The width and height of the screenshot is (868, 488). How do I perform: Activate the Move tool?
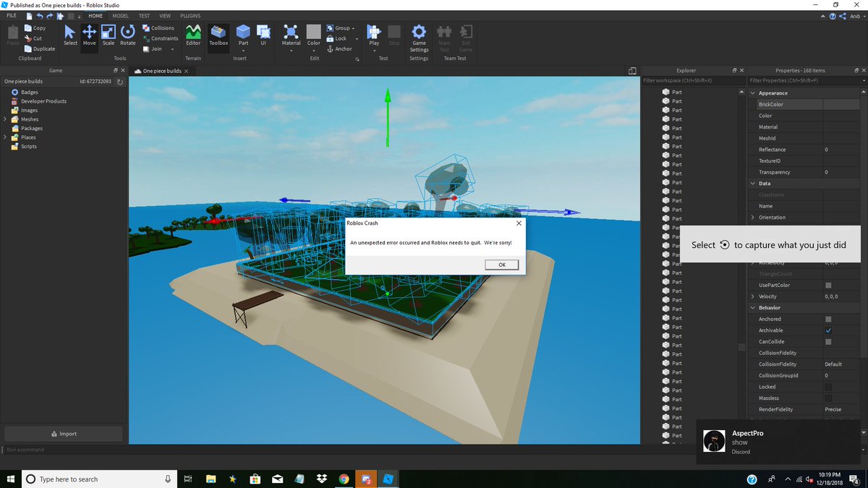89,35
